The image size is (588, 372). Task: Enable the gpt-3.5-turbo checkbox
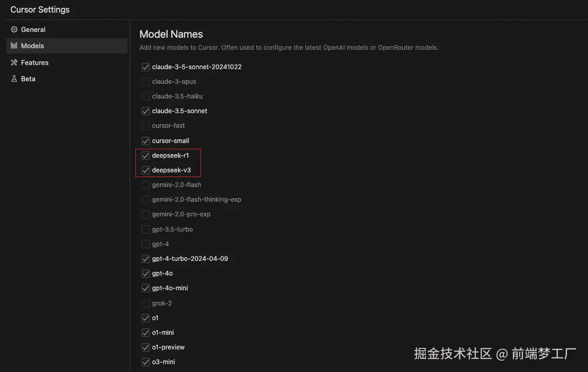pos(145,229)
